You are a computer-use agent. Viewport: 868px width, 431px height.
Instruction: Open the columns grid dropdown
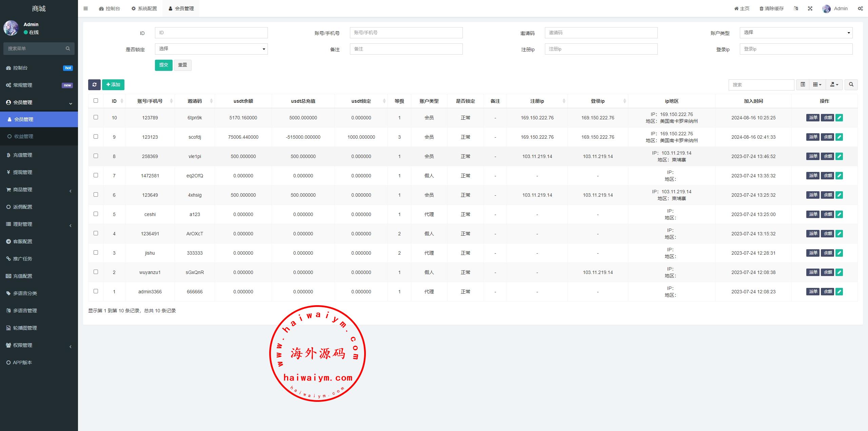click(x=817, y=85)
